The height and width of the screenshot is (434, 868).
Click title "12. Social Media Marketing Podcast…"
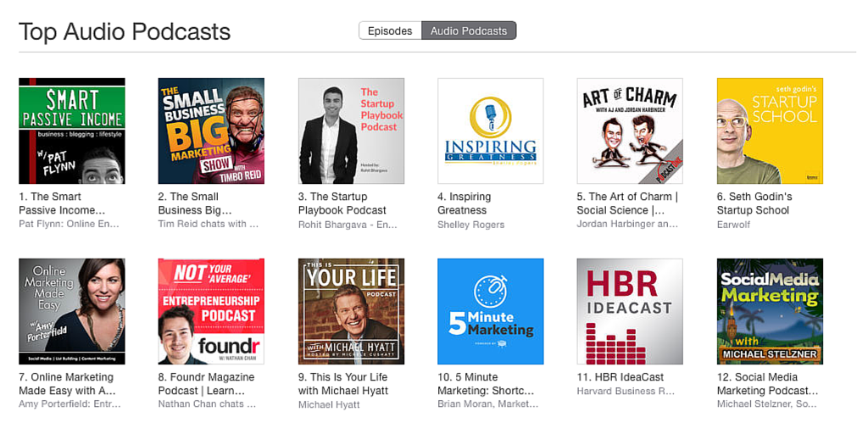768,384
